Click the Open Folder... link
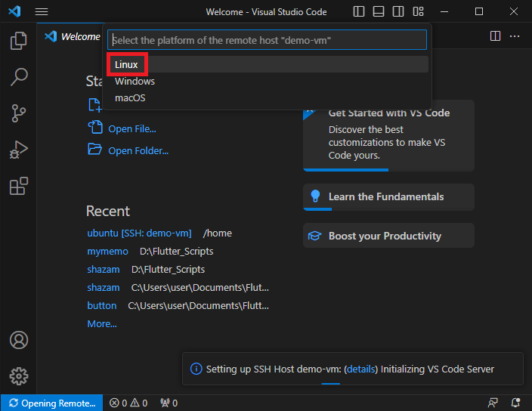 (138, 150)
